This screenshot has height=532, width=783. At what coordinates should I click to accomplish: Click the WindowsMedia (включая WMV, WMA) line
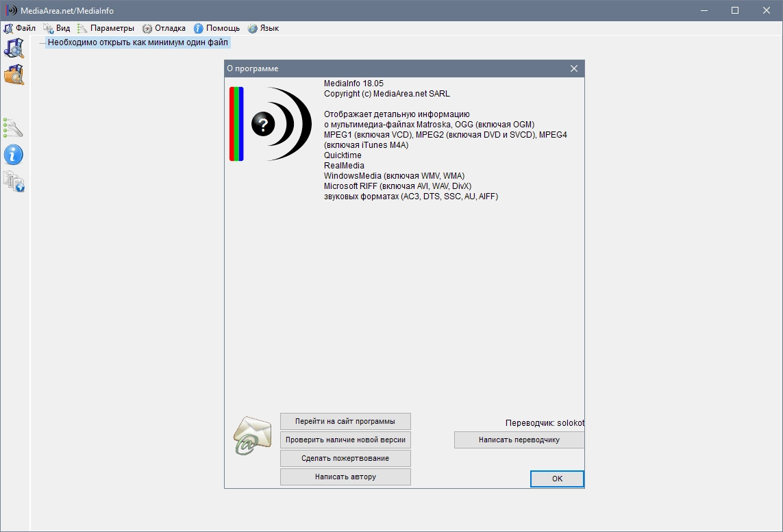[x=394, y=176]
